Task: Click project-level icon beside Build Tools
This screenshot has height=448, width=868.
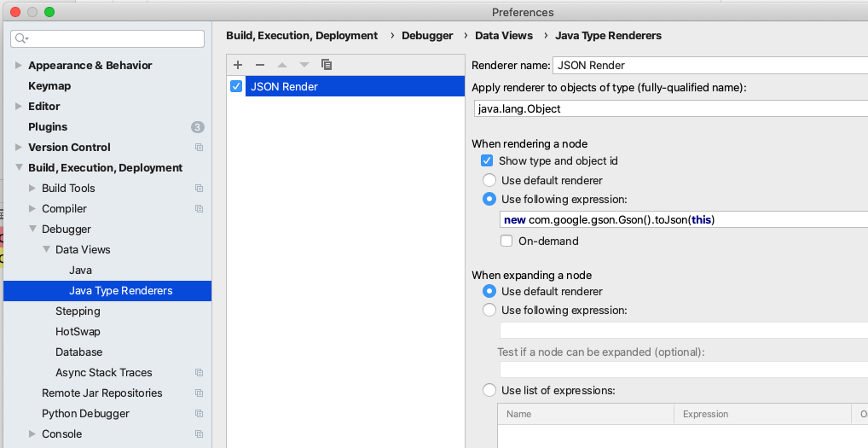Action: coord(199,189)
